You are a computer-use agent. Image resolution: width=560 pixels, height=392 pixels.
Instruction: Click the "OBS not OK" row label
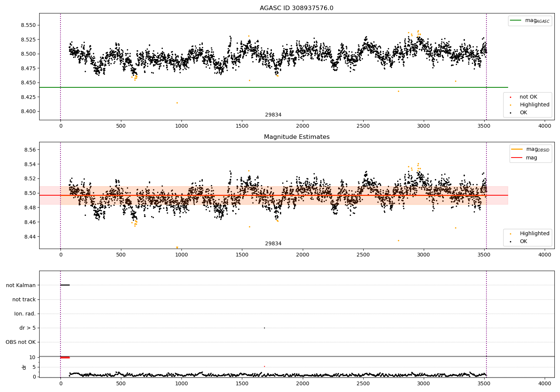21,342
